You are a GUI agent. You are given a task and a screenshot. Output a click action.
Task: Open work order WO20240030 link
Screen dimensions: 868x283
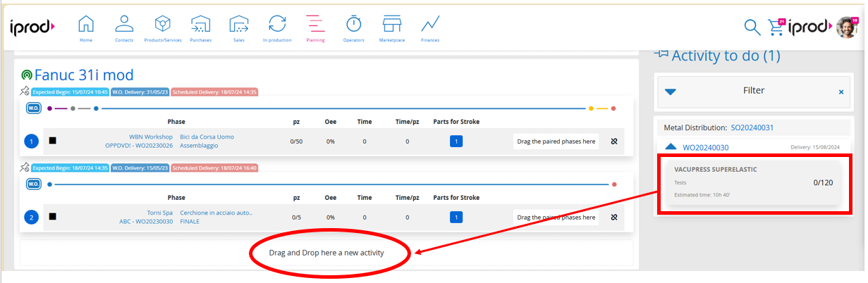coord(706,147)
